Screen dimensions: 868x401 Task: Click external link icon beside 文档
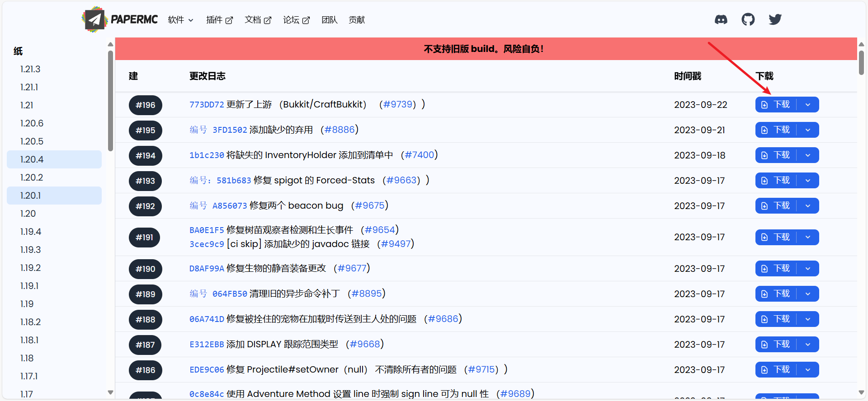268,20
